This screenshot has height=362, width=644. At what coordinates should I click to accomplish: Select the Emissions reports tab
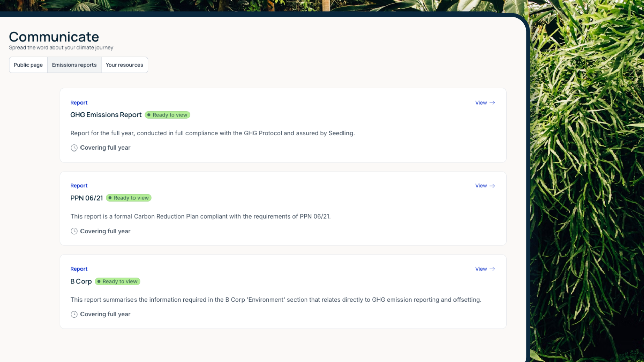click(74, 65)
